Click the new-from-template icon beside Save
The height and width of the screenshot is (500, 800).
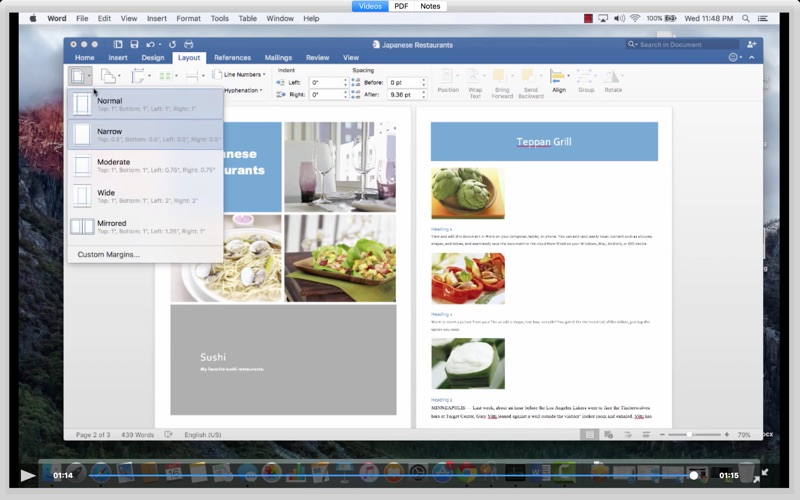[118, 44]
